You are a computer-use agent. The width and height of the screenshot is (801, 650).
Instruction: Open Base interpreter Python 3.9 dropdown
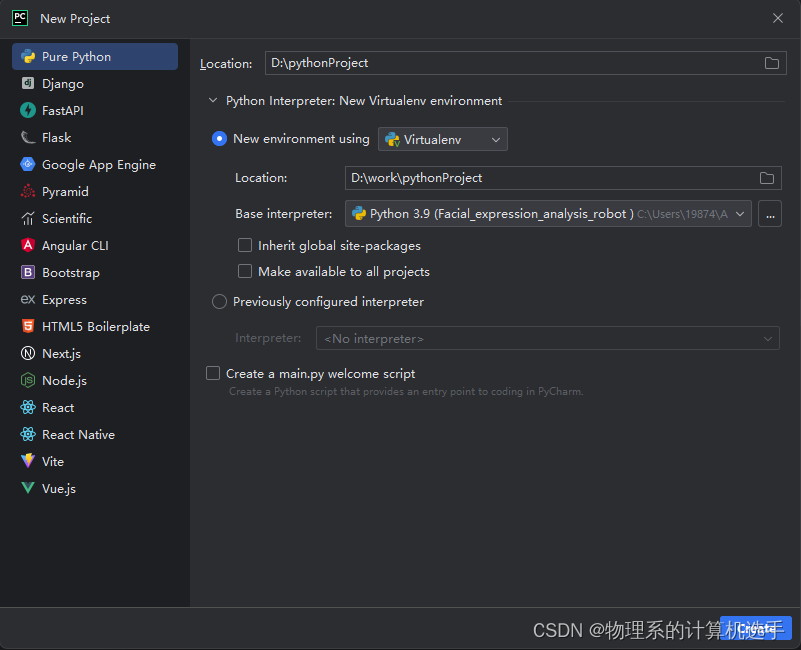[x=548, y=214]
